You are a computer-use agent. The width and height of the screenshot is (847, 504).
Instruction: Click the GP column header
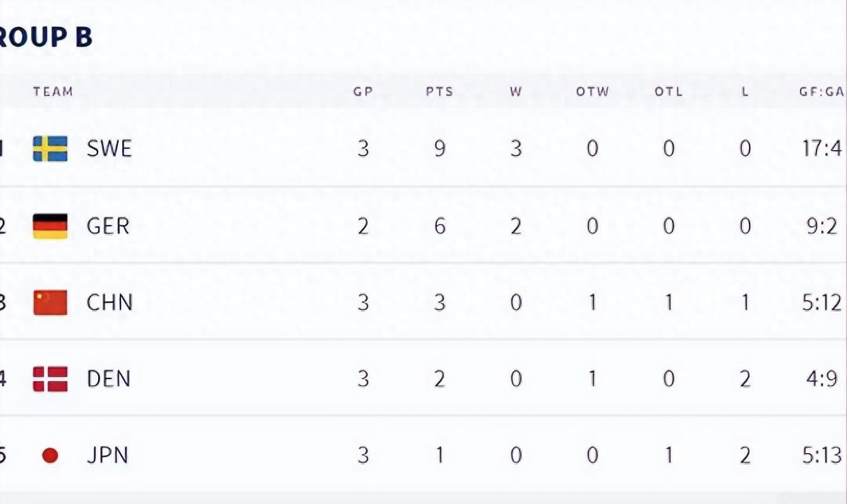click(363, 92)
